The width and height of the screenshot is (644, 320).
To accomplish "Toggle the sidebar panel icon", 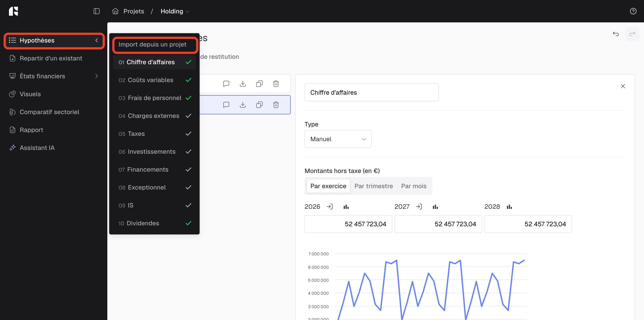I will 97,11.
